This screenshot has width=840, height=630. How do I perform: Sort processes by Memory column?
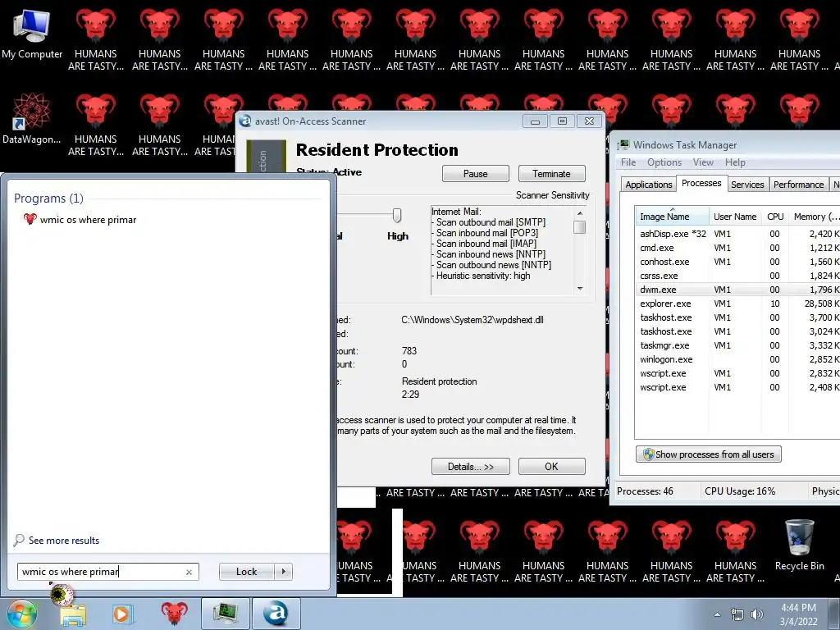(x=815, y=217)
